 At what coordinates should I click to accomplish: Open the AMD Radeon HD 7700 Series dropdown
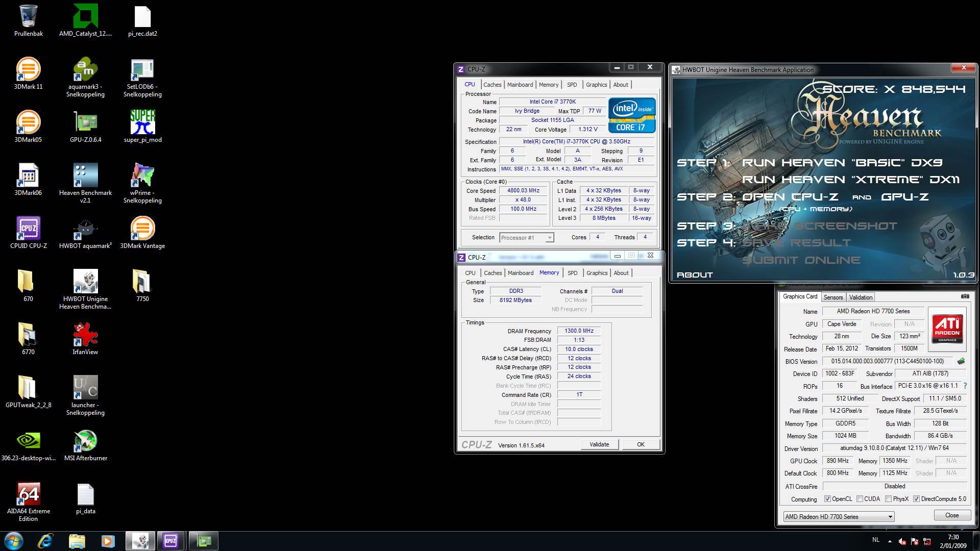tap(839, 517)
